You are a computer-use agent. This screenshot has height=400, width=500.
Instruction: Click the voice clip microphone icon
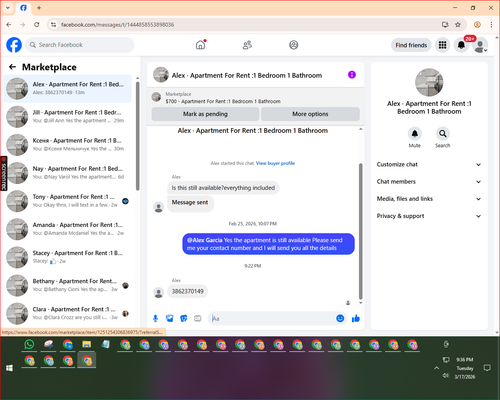155,319
